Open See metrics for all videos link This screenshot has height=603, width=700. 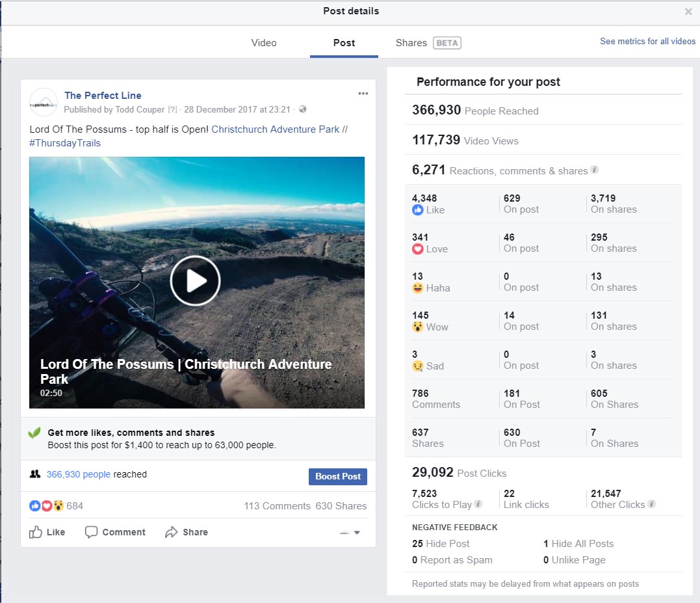(648, 41)
